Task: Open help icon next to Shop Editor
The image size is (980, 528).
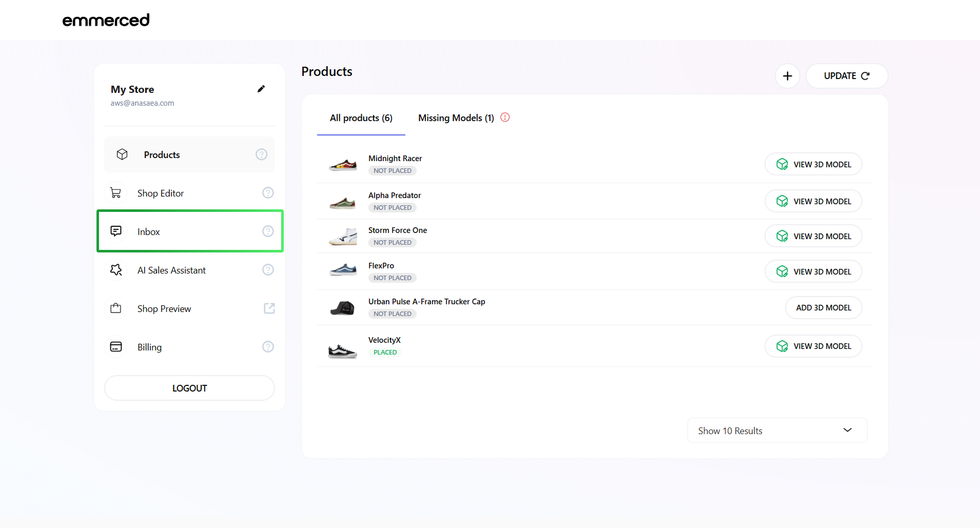Action: pos(268,193)
